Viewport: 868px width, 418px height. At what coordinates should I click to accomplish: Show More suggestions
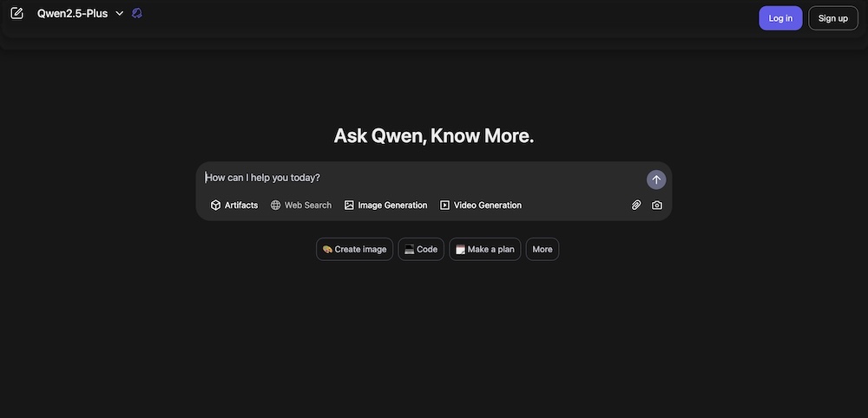click(542, 250)
